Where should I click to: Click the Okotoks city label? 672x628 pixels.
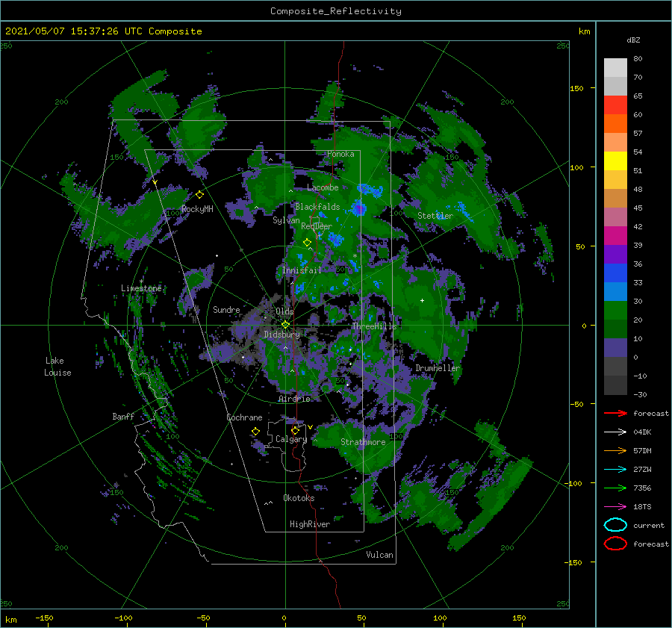[x=299, y=498]
